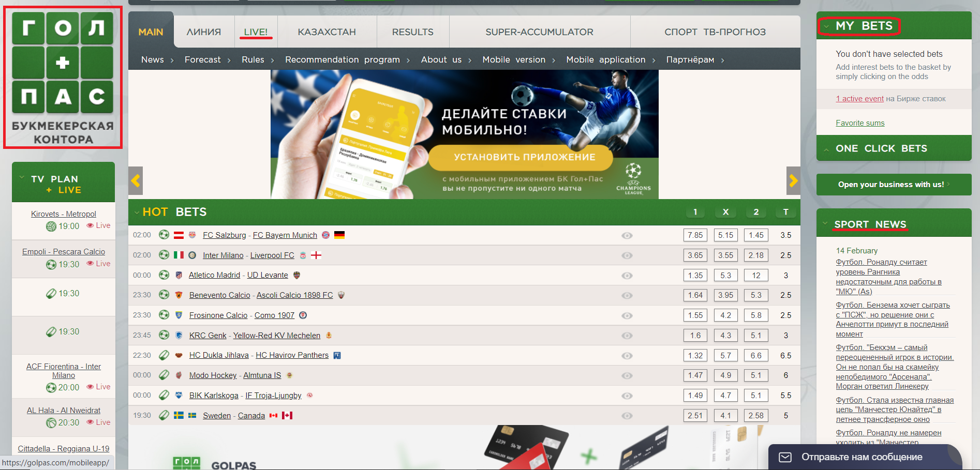Toggle eye icon for FC Salzburg match
The height and width of the screenshot is (470, 980).
click(x=627, y=235)
